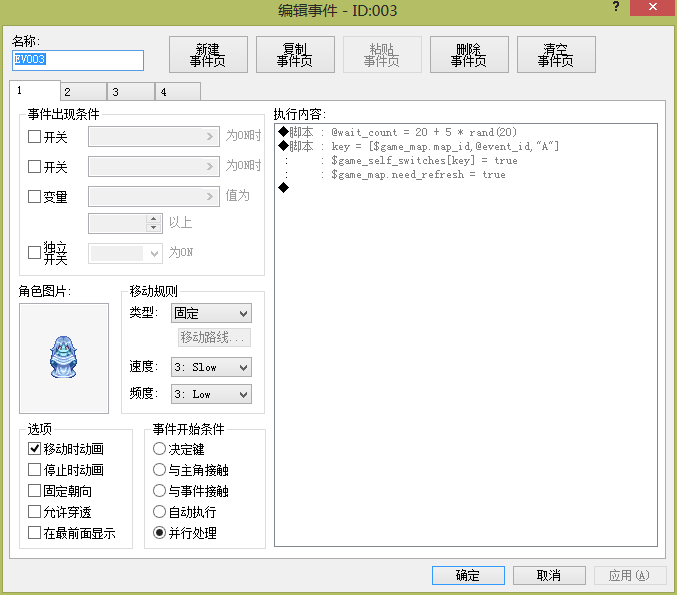Click the 删除事件页 button
This screenshot has width=677, height=595.
point(469,55)
